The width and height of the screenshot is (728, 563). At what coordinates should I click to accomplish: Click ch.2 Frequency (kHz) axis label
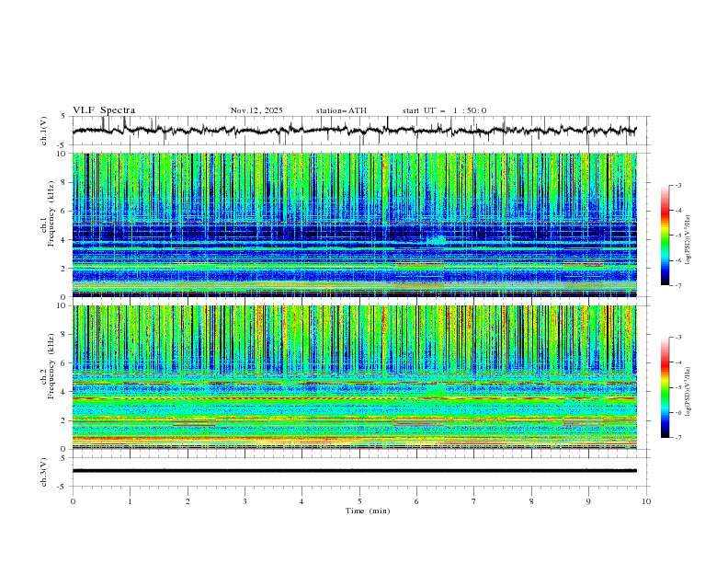coord(48,377)
